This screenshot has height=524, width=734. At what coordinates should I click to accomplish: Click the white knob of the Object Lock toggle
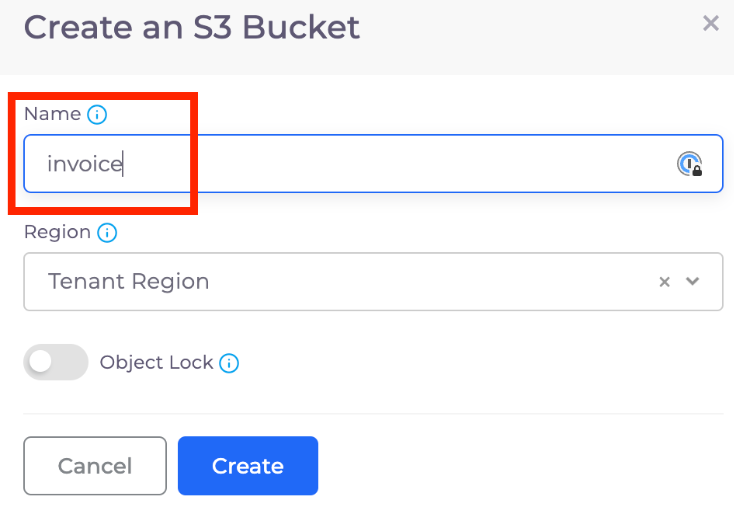(x=40, y=362)
